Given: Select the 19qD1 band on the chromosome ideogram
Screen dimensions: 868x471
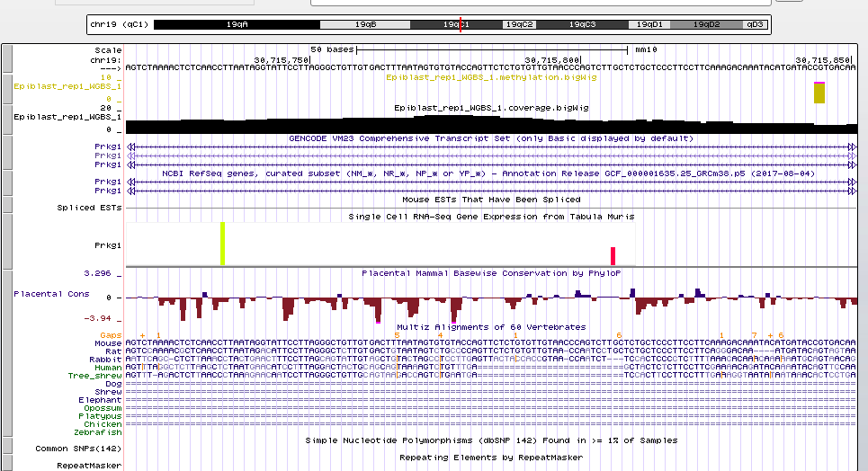Looking at the screenshot, I should click(x=649, y=24).
